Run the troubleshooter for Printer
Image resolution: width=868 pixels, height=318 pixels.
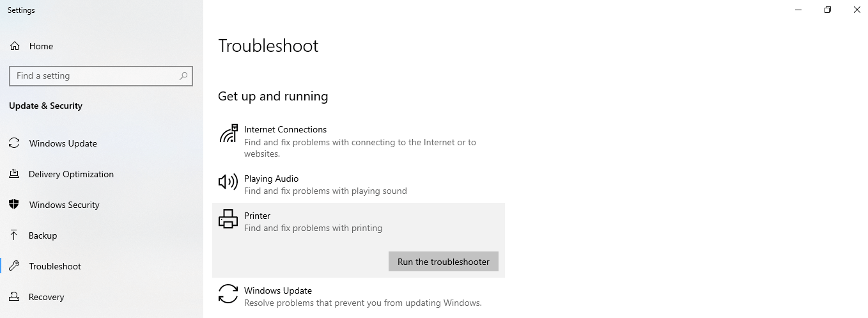coord(443,262)
